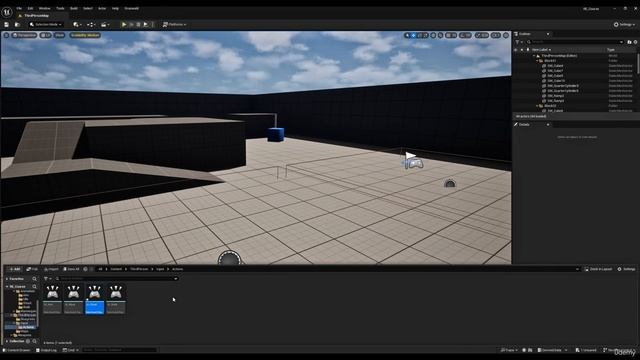Viewport: 640px width, 360px height.
Task: Click Save All in Content Browser
Action: point(71,269)
